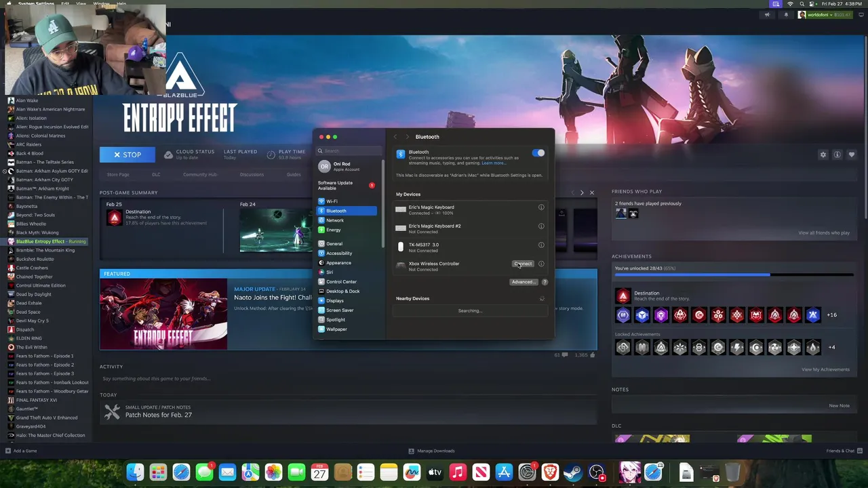Click the System Settings search field

[x=349, y=151]
